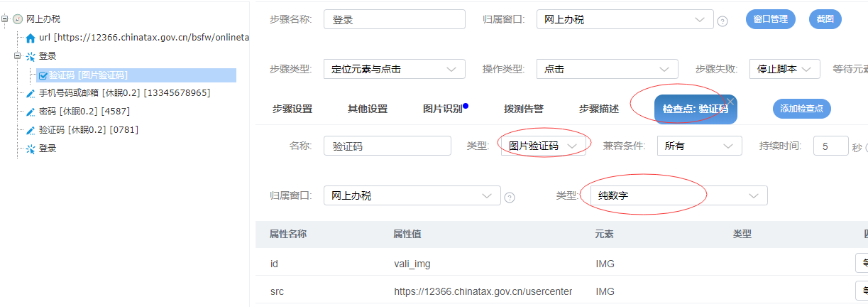
Task: Open the 纯数字 type dropdown
Action: click(x=679, y=195)
